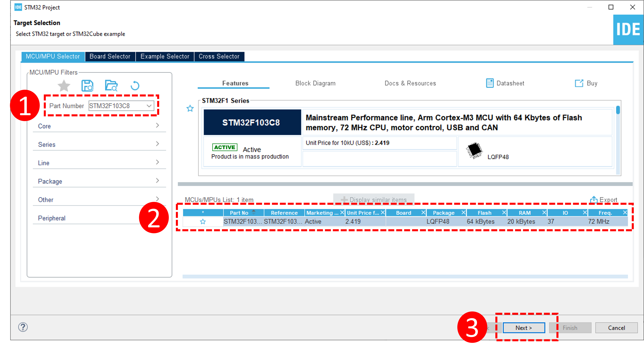
Task: Expand the Package filter section
Action: click(99, 181)
